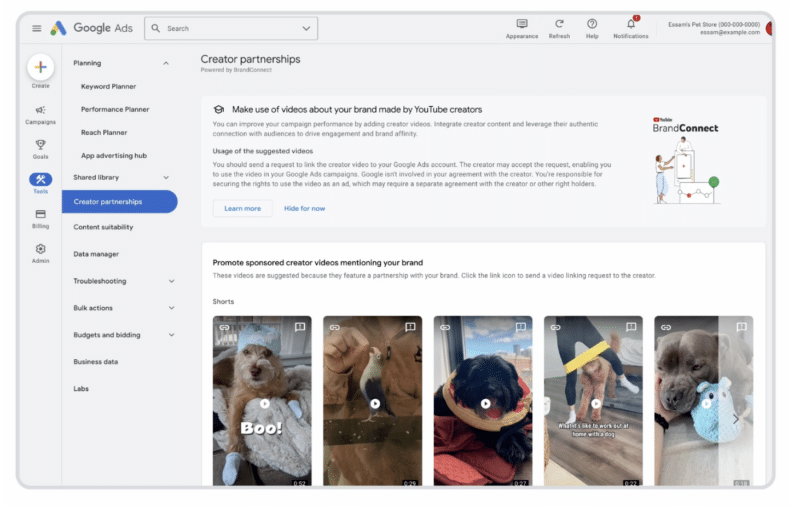Click link icon on gray dog video
Viewport: 800px width, 506px height.
point(666,327)
